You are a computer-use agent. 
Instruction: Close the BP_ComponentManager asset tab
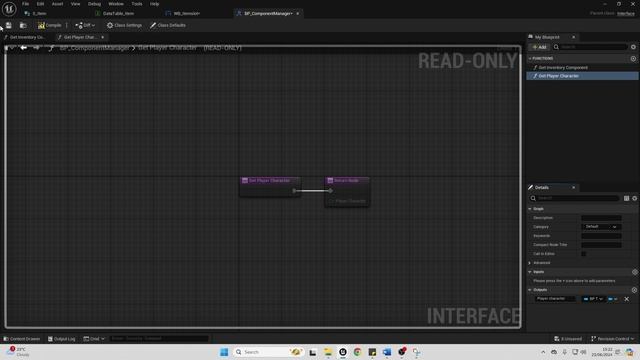click(x=298, y=13)
